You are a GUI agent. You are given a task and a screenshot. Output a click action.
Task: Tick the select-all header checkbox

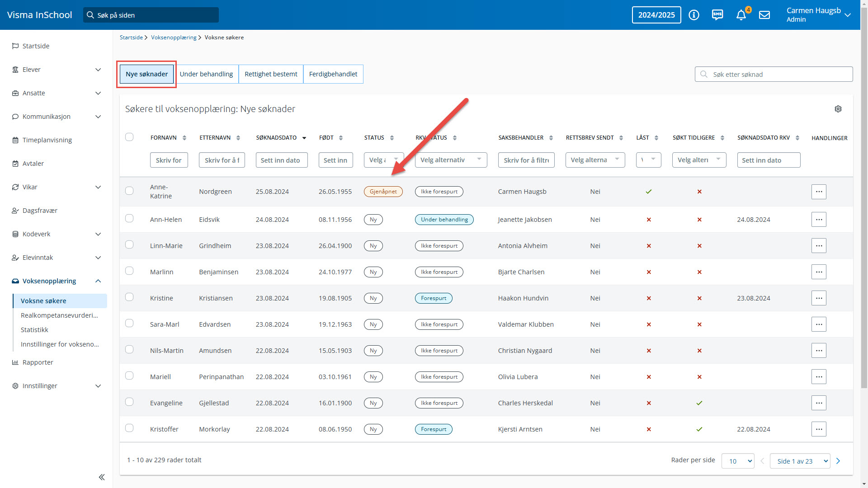pos(129,137)
